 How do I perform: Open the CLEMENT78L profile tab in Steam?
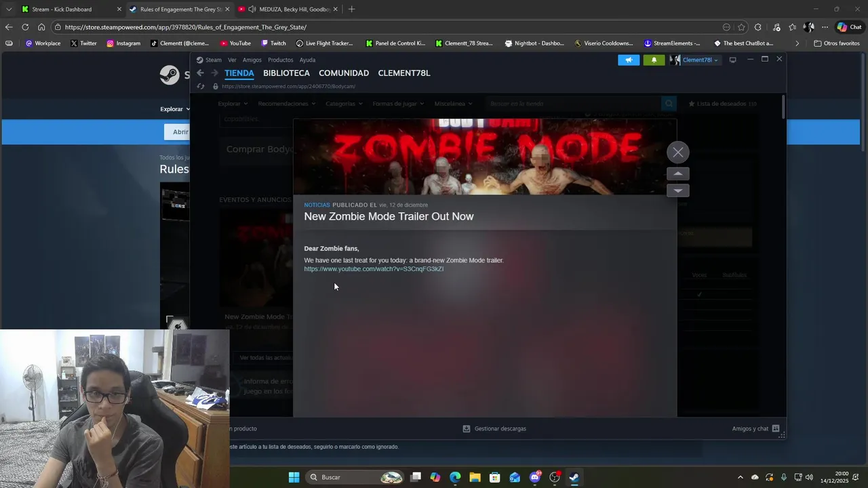click(404, 73)
